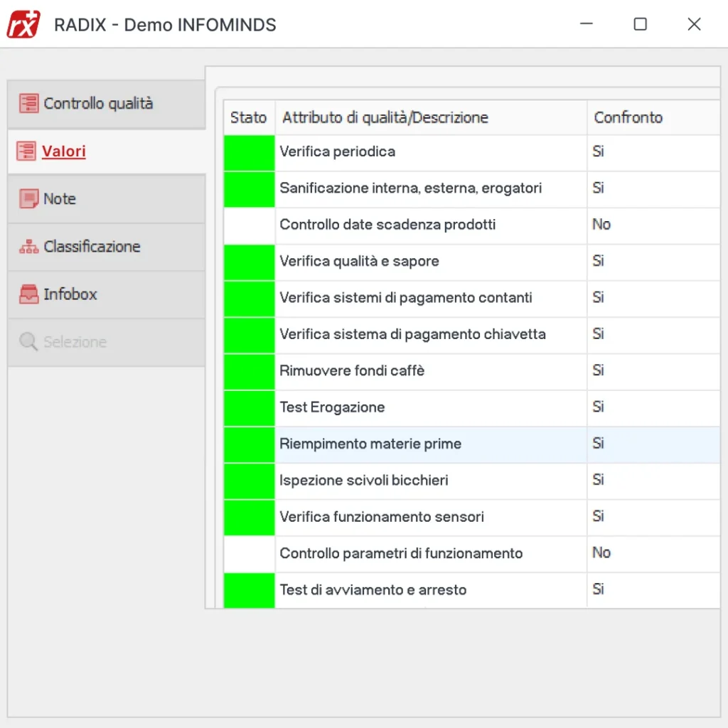This screenshot has height=728, width=728.
Task: Select the Classificazione hierarchy icon
Action: point(28,246)
